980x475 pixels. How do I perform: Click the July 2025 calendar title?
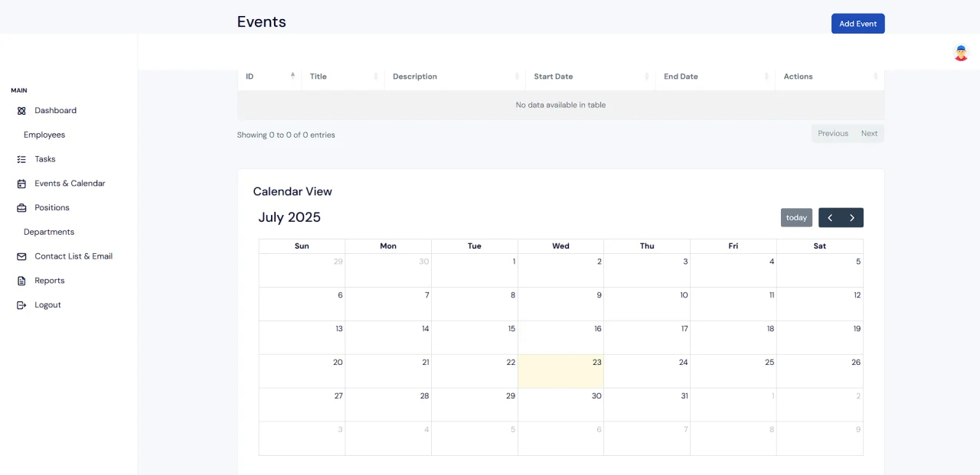pos(289,217)
